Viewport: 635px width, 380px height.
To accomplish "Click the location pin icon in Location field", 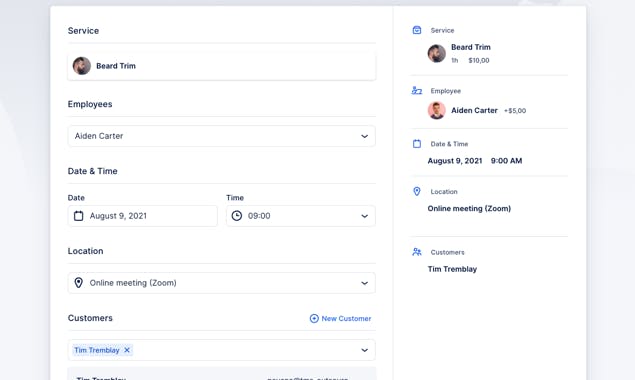I will coord(79,283).
